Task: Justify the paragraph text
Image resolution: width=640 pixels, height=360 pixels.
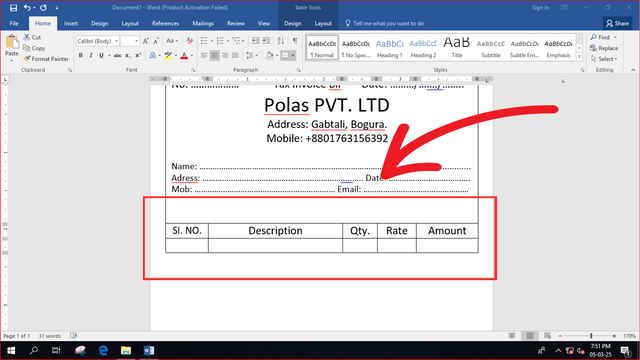Action: (235, 56)
